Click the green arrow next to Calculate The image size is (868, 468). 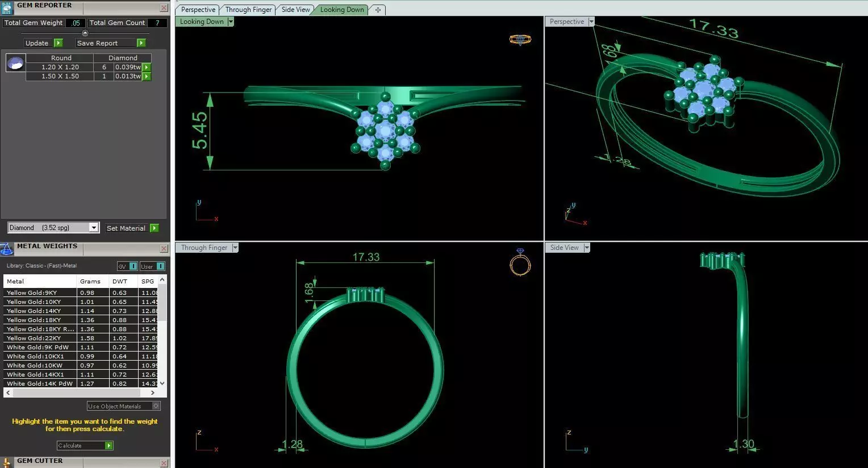pos(108,446)
